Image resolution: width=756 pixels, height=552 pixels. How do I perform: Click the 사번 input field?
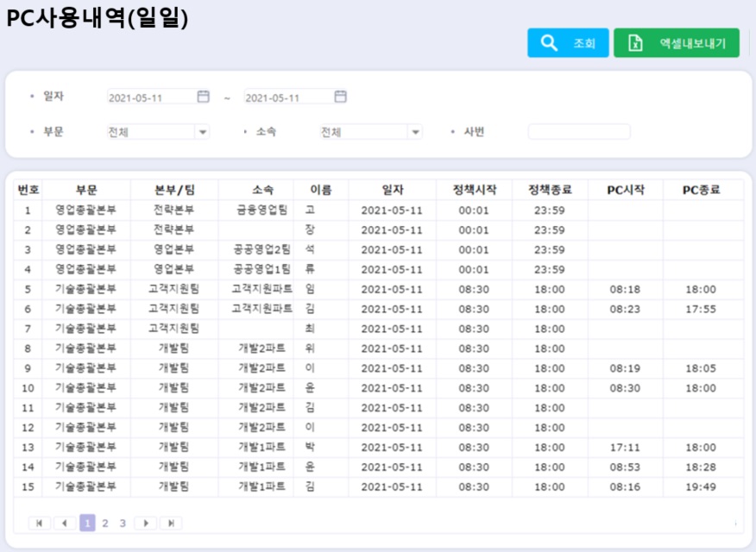coord(579,131)
